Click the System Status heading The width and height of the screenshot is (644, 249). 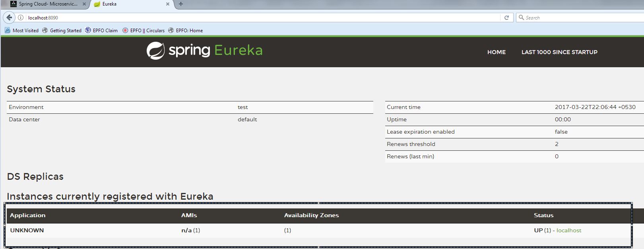pos(41,89)
